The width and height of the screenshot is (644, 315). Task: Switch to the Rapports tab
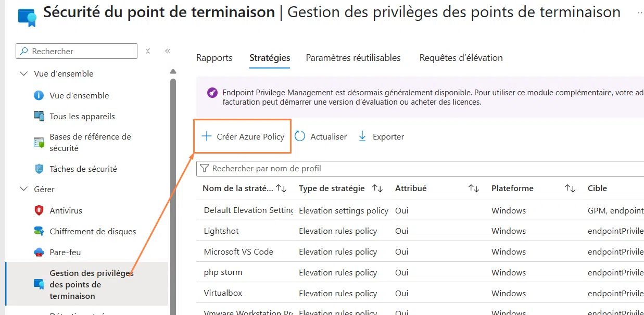[214, 58]
